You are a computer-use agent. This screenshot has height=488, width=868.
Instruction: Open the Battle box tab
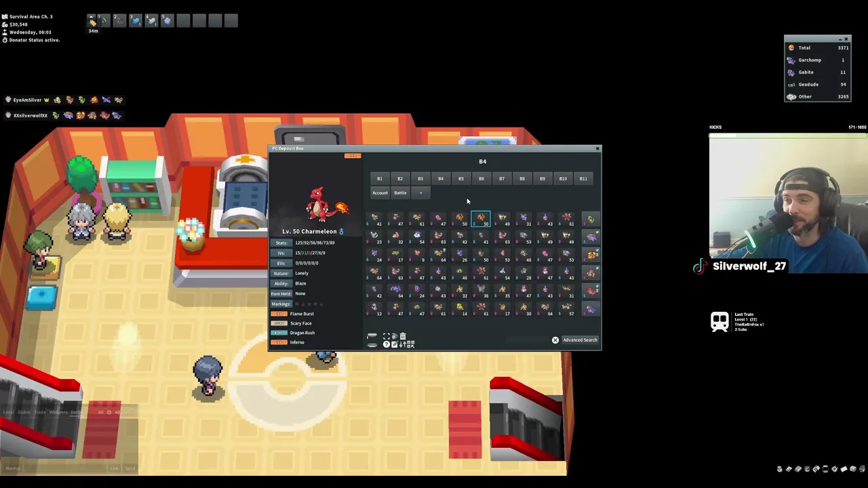(x=400, y=192)
